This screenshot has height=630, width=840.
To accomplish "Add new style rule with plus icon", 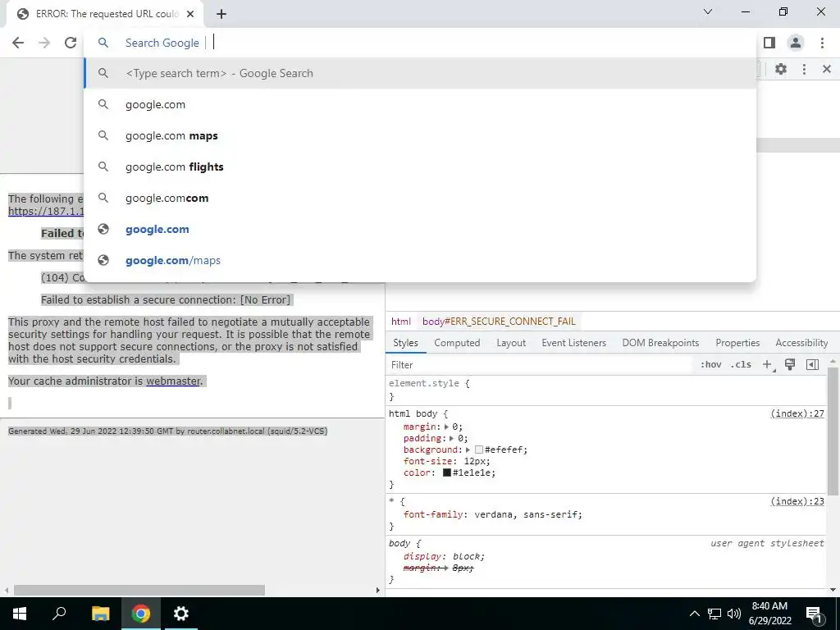I will [768, 365].
